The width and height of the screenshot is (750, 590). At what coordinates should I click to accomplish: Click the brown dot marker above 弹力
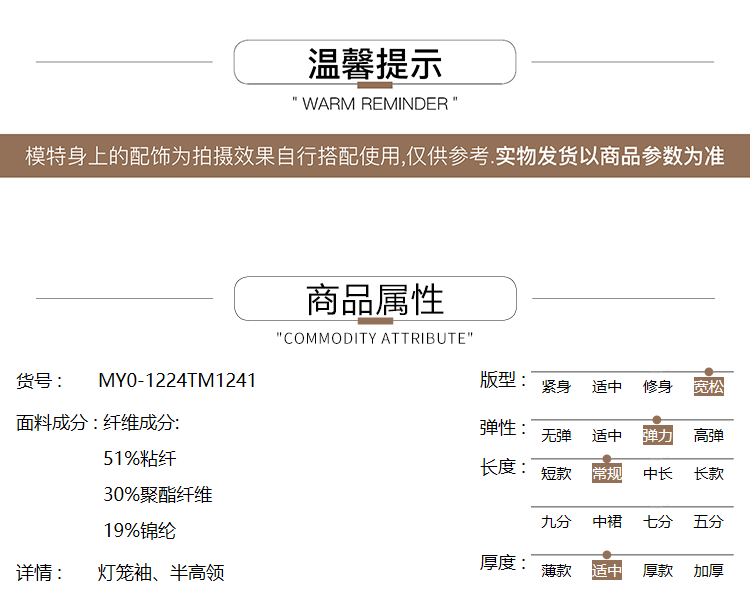[657, 420]
